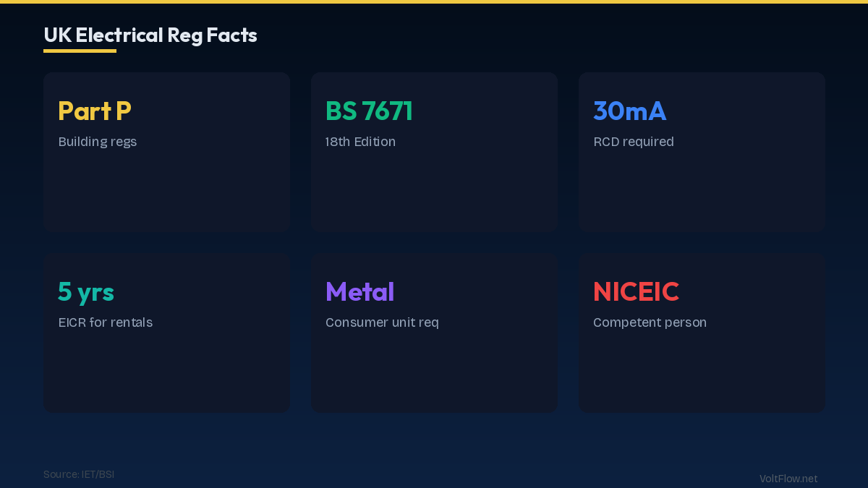Click the 'Consumer unit req' caption
This screenshot has width=868, height=488.
(382, 322)
